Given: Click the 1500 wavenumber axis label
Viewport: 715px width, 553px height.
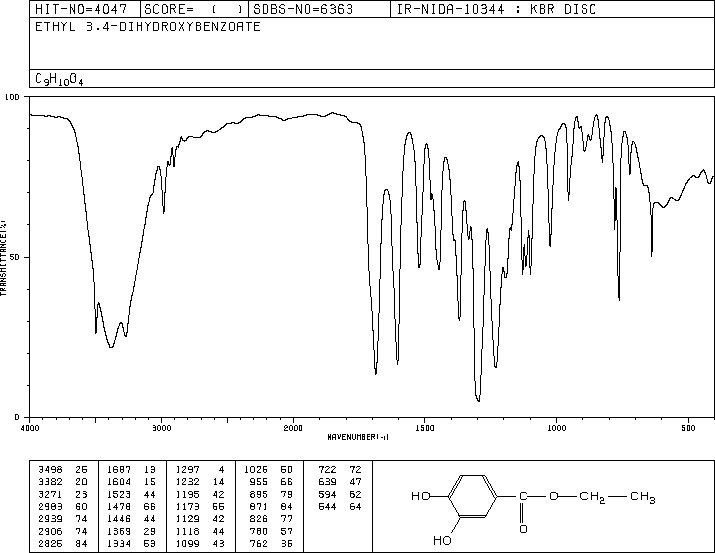Looking at the screenshot, I should pos(425,428).
